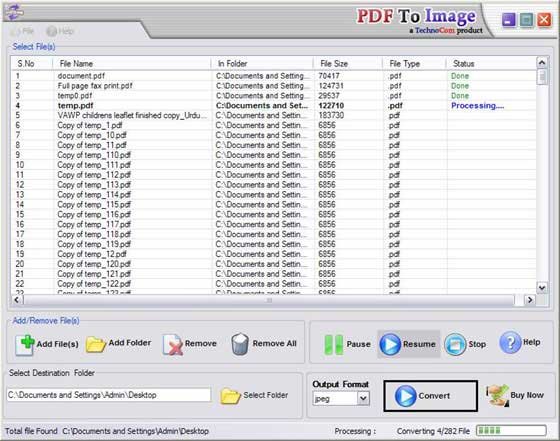Click the blue Stop icon
This screenshot has height=441, width=560.
[x=455, y=344]
